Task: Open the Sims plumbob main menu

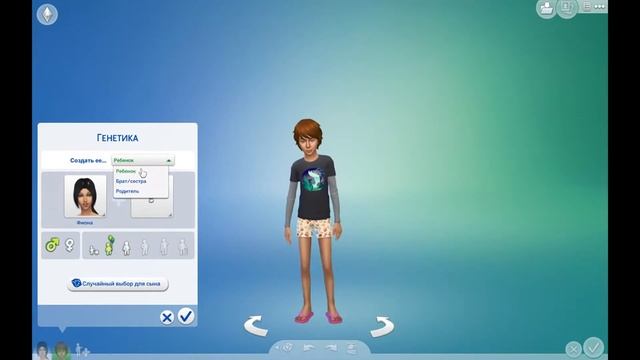Action: click(x=47, y=14)
